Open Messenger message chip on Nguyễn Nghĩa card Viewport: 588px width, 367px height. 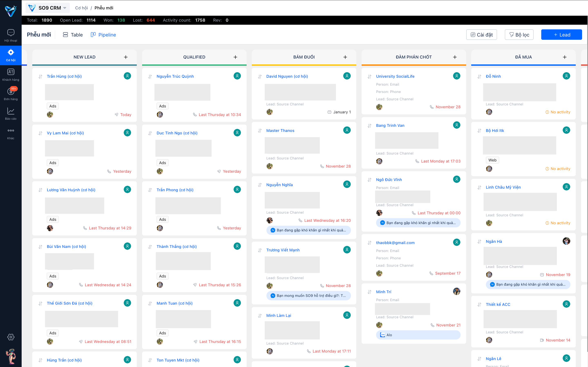click(x=308, y=230)
